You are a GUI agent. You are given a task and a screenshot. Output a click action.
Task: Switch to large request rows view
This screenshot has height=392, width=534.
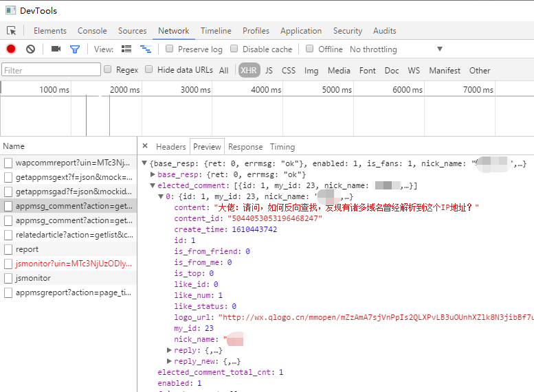point(126,49)
